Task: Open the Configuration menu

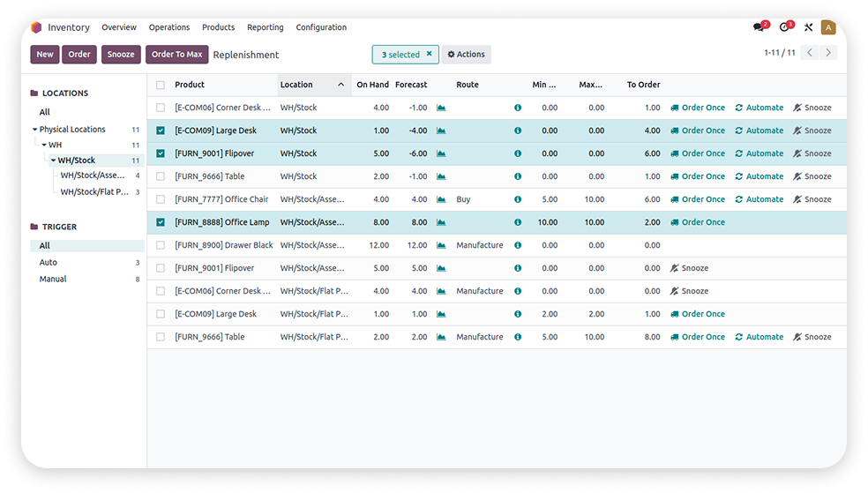Action: pos(321,27)
